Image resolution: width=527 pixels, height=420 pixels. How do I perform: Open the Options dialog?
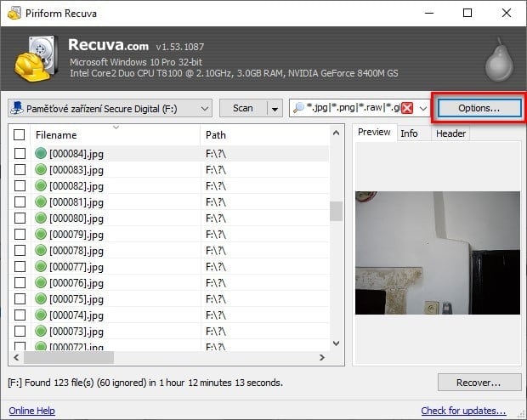479,108
